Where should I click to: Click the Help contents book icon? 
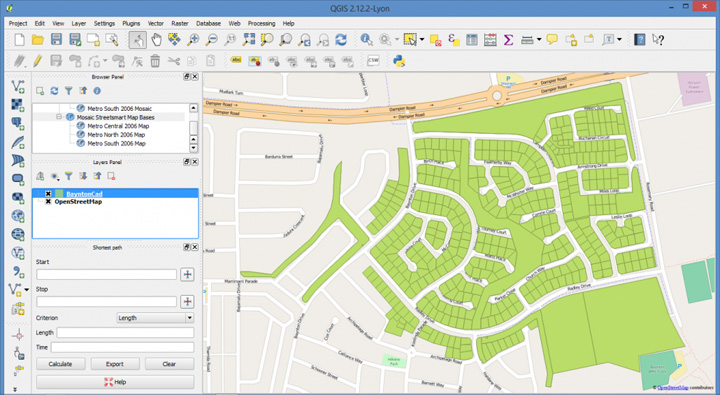click(x=639, y=40)
